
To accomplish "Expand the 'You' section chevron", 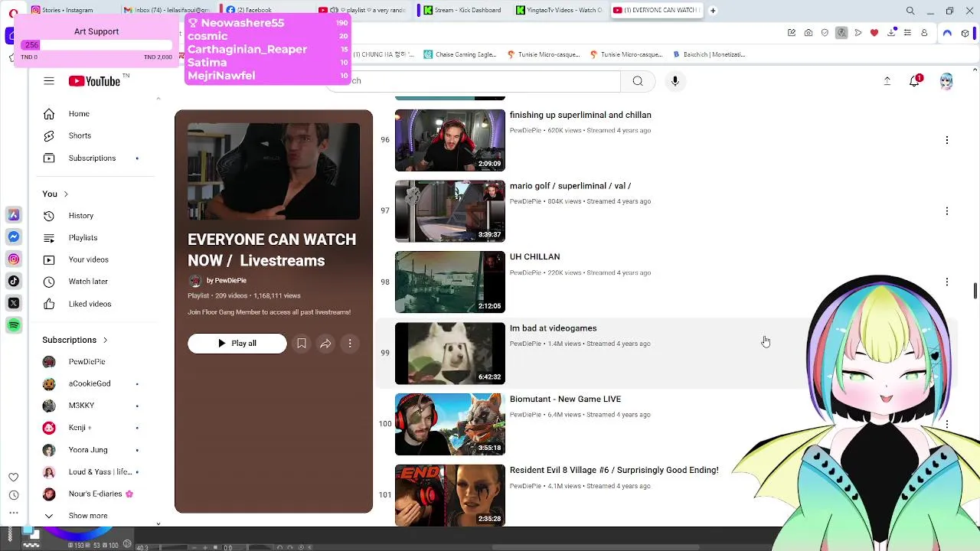I will (x=66, y=194).
